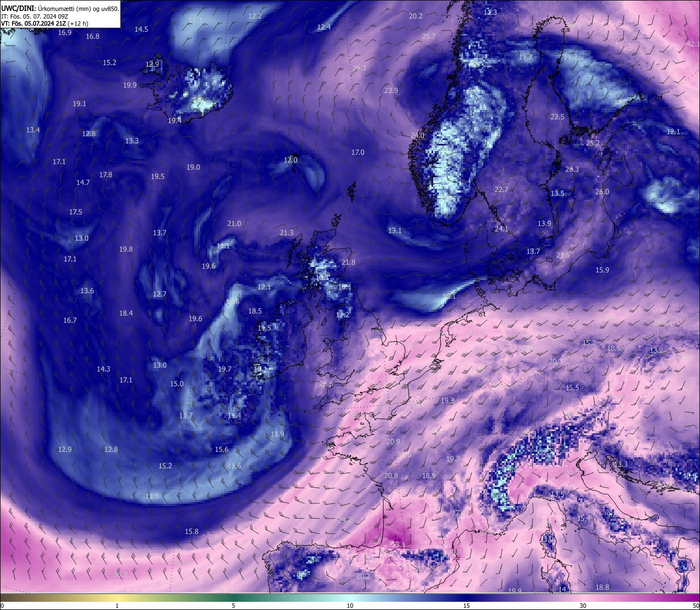The image size is (700, 610).
Task: Click the map value 21.3
Action: point(287,233)
